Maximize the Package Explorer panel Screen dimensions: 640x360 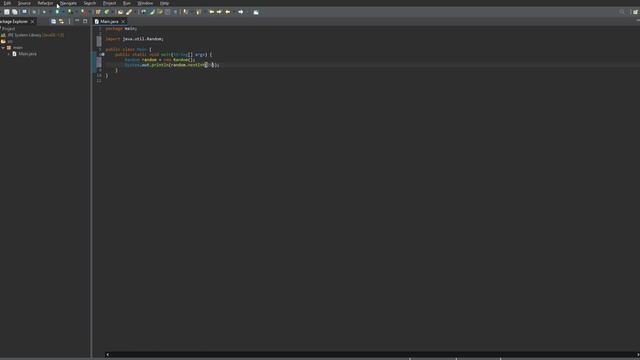pyautogui.click(x=85, y=21)
